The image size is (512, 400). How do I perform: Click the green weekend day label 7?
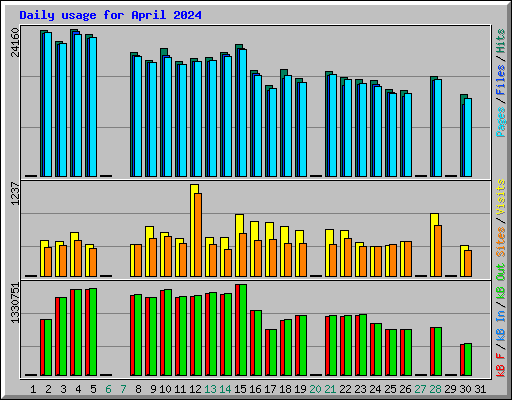(x=123, y=389)
